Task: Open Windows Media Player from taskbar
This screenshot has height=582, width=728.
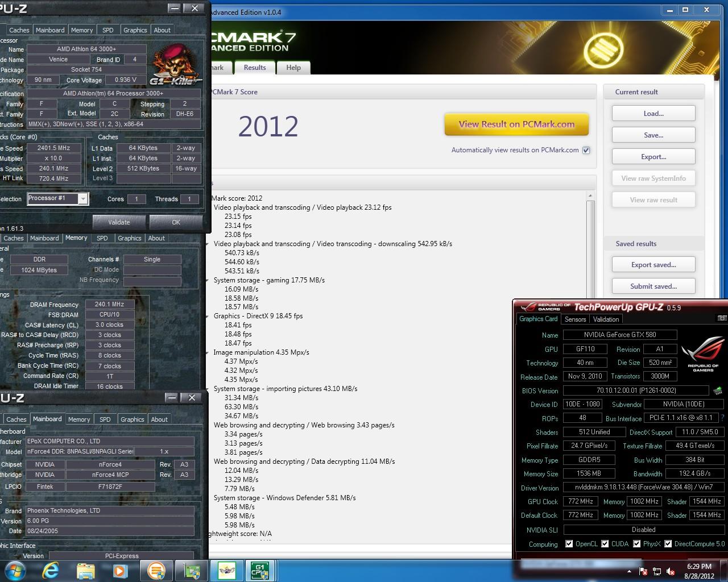Action: tap(120, 571)
